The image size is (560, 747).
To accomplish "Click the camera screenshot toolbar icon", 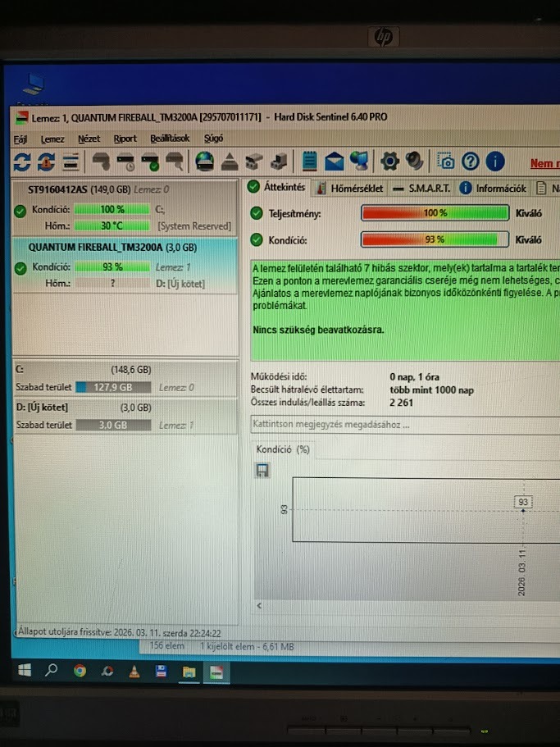I will tap(446, 162).
